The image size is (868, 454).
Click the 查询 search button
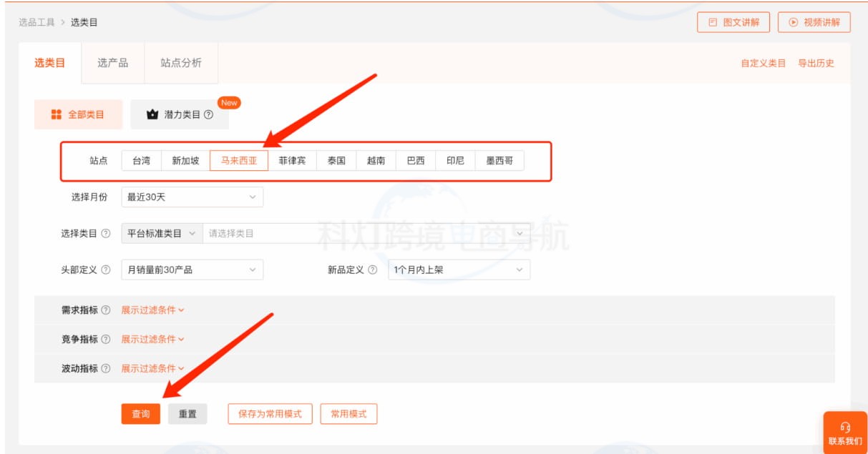click(x=141, y=414)
